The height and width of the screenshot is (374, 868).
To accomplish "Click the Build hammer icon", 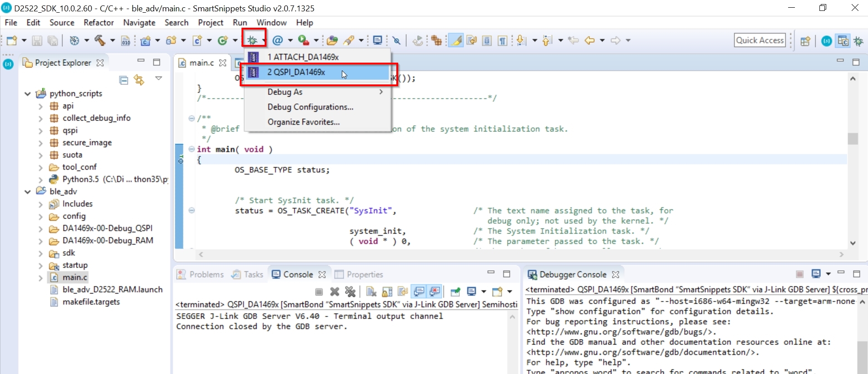I will coord(99,40).
